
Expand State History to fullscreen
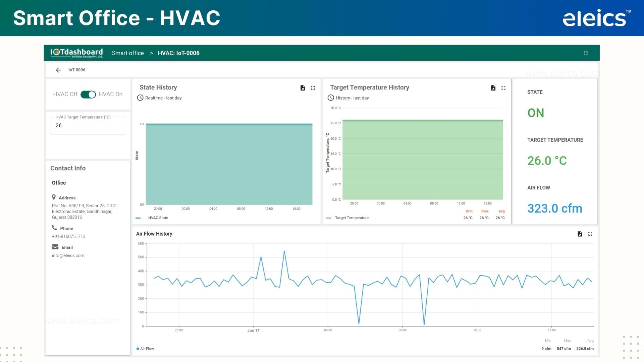313,87
